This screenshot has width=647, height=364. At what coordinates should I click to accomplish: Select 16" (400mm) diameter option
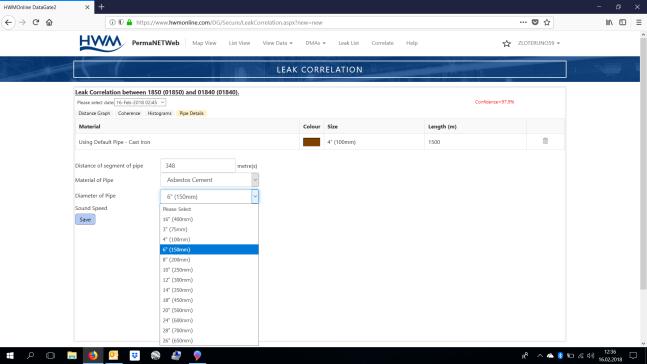point(209,219)
